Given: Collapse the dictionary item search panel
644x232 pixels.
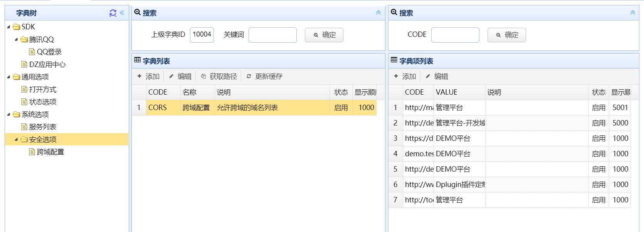Looking at the screenshot, I should [633, 13].
